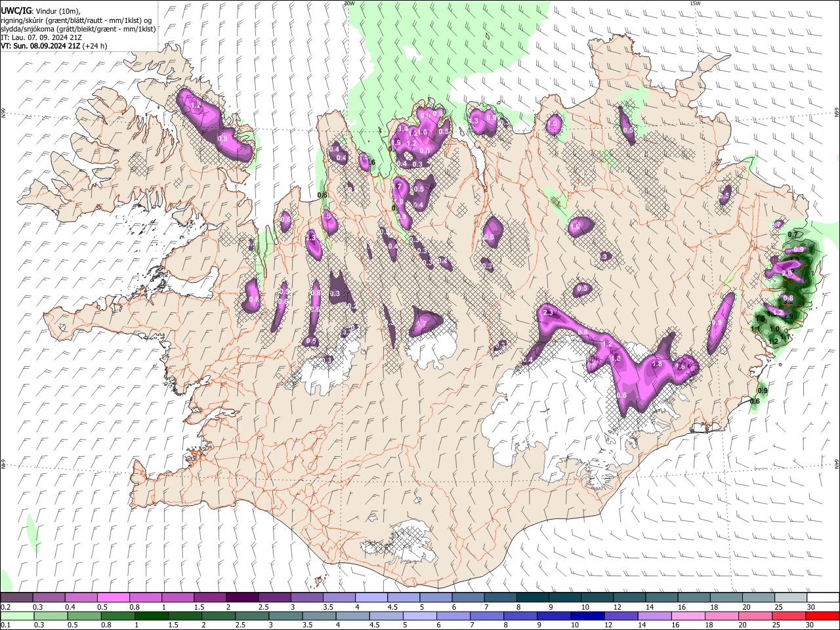Click the '2.3' snowfall value north of Vatnajökull
Screen dimensions: 840x630
tap(549, 314)
